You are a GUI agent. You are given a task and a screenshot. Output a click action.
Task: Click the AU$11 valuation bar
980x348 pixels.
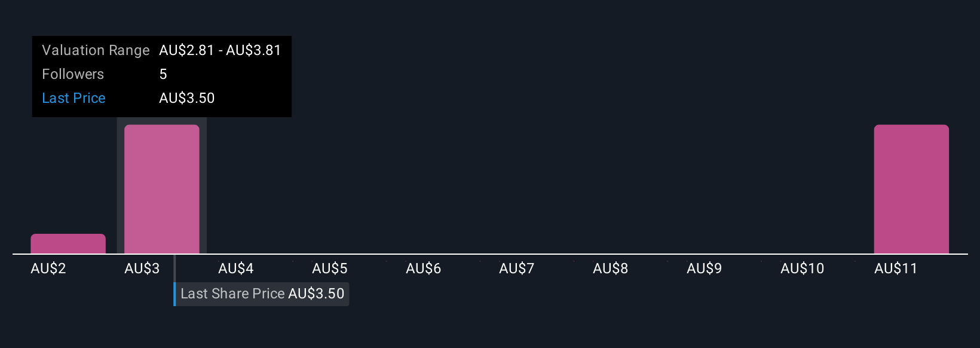tap(911, 190)
